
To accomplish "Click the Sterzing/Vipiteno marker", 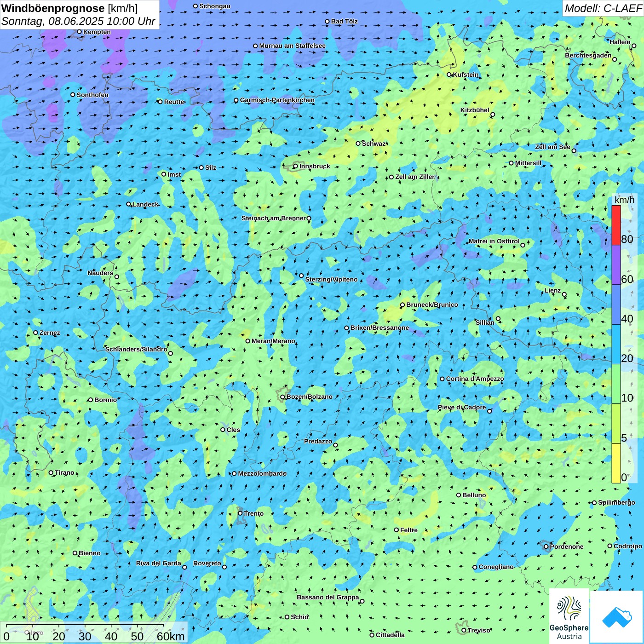I will pyautogui.click(x=302, y=276).
